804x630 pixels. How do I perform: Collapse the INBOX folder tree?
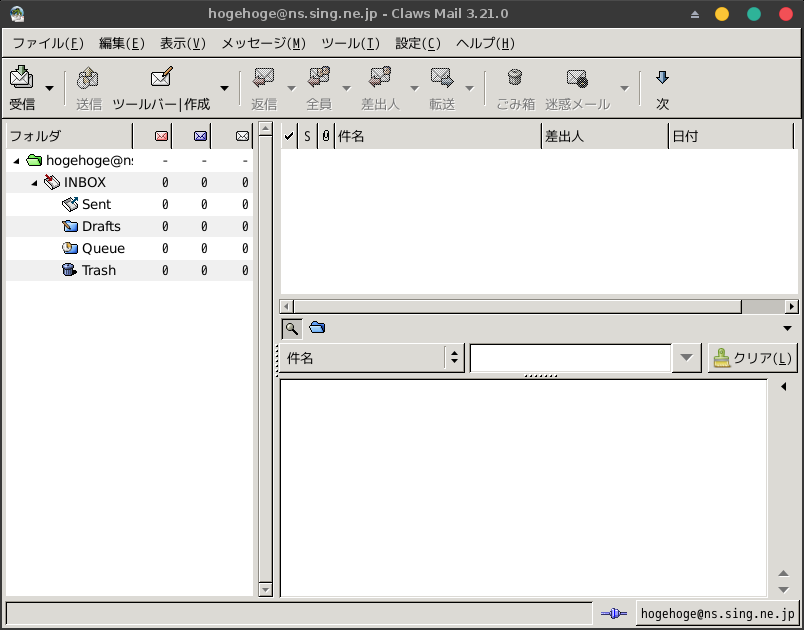pyautogui.click(x=34, y=183)
